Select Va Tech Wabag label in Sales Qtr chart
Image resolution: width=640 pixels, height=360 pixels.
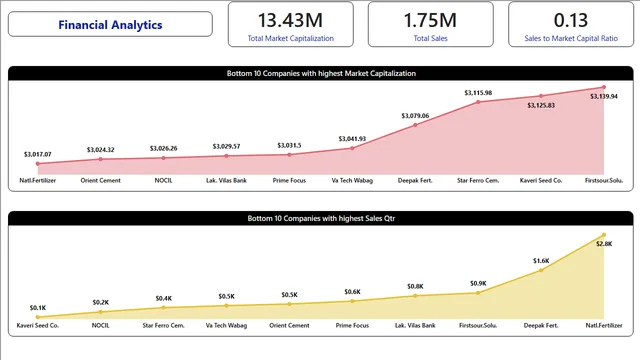point(226,326)
